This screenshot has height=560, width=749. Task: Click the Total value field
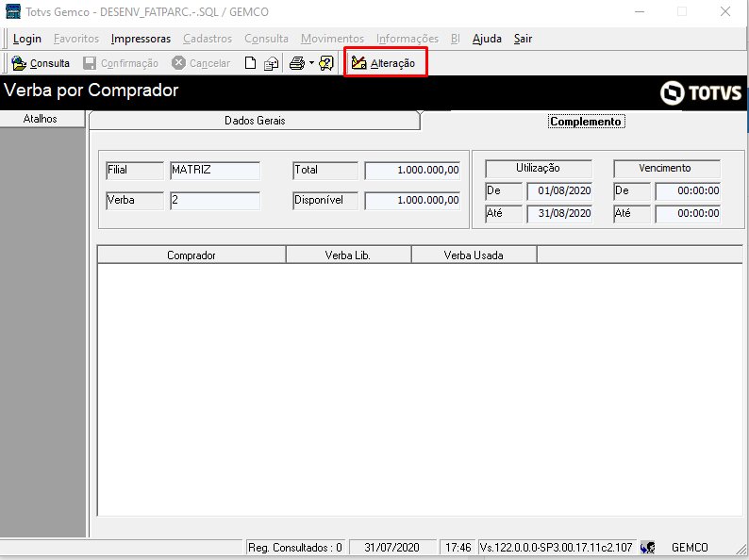(x=412, y=171)
